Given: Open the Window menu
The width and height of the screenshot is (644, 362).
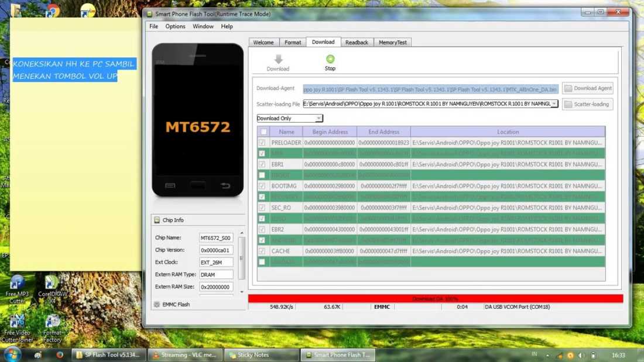Looking at the screenshot, I should coord(203,26).
